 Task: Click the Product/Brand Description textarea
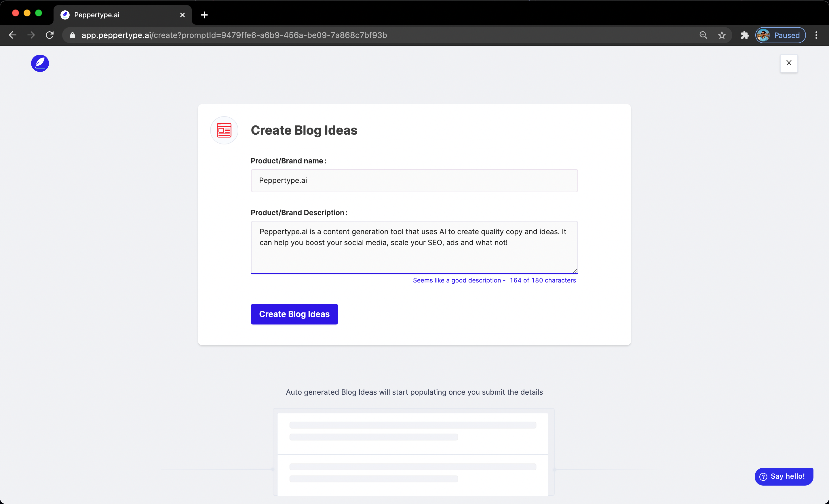(x=414, y=247)
